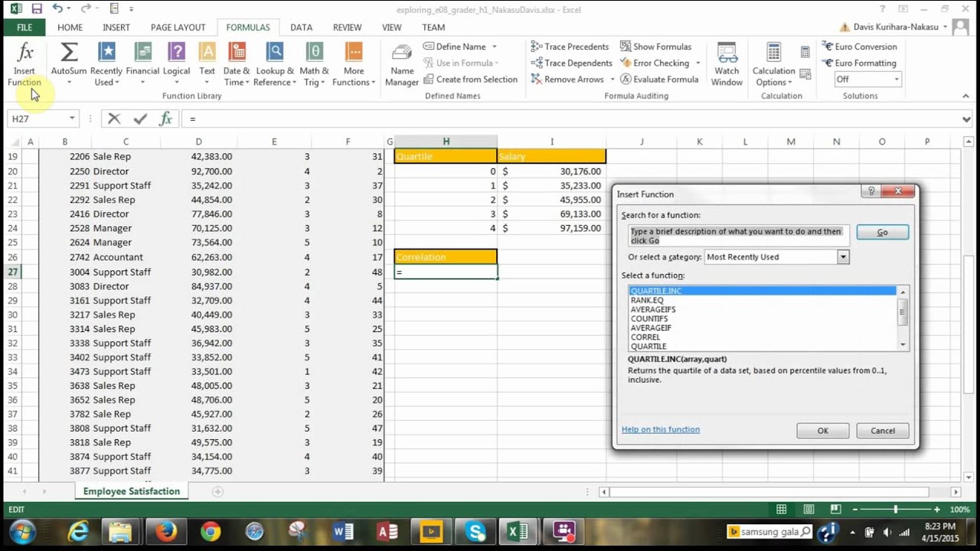The width and height of the screenshot is (980, 551).
Task: Open the Math & Trig functions icon
Action: pyautogui.click(x=314, y=52)
